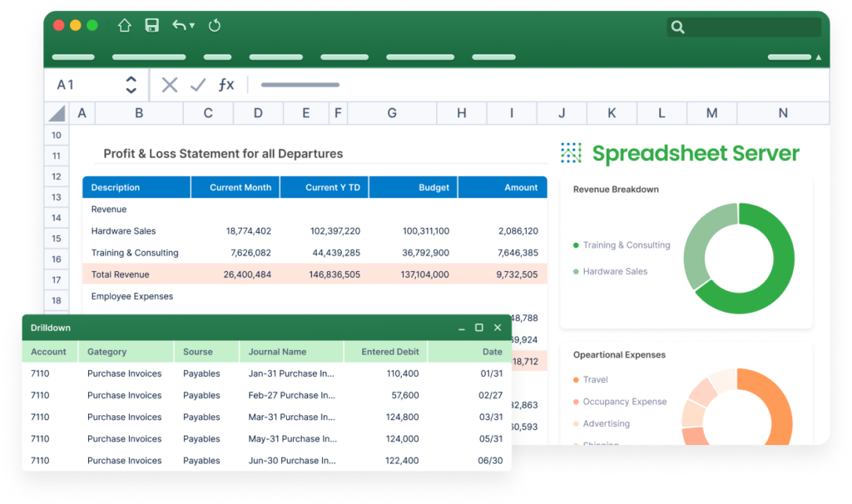
Task: Click the search magnifier in the title bar
Action: point(677,27)
